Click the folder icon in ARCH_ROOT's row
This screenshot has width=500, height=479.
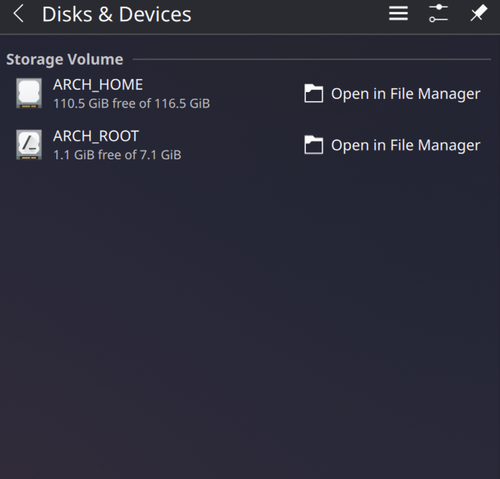(x=313, y=145)
